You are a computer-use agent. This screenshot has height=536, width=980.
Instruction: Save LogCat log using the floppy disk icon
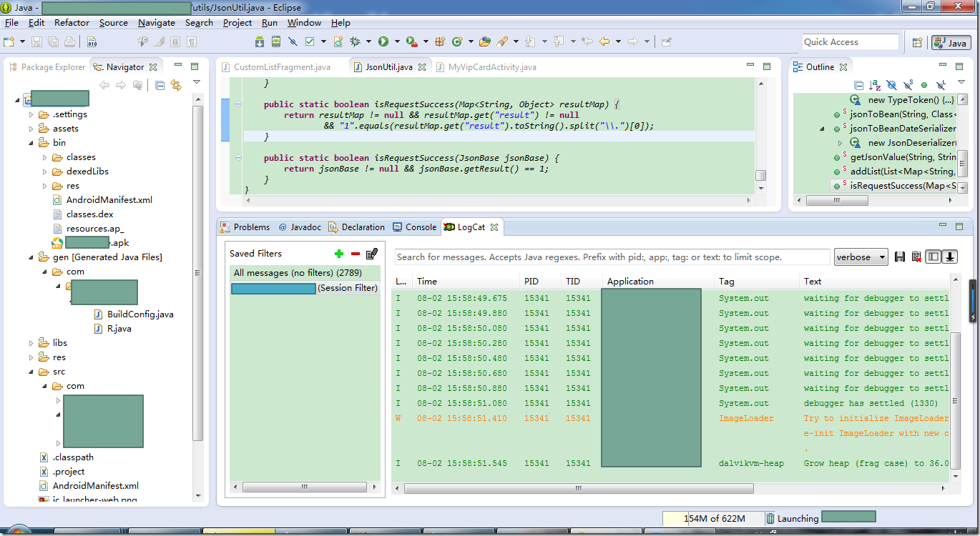click(x=900, y=257)
